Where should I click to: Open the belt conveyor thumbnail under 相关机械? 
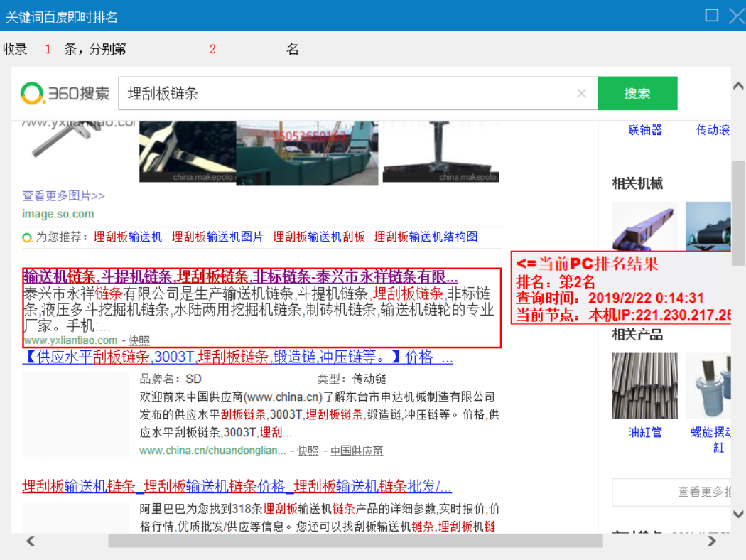tap(708, 226)
